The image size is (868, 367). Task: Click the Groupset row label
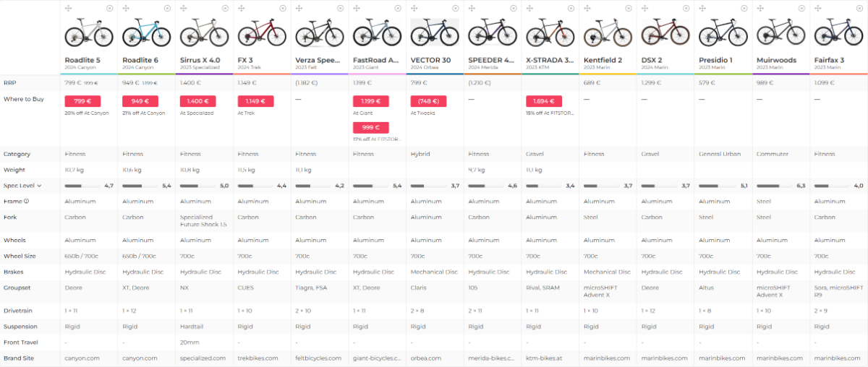tap(15, 287)
